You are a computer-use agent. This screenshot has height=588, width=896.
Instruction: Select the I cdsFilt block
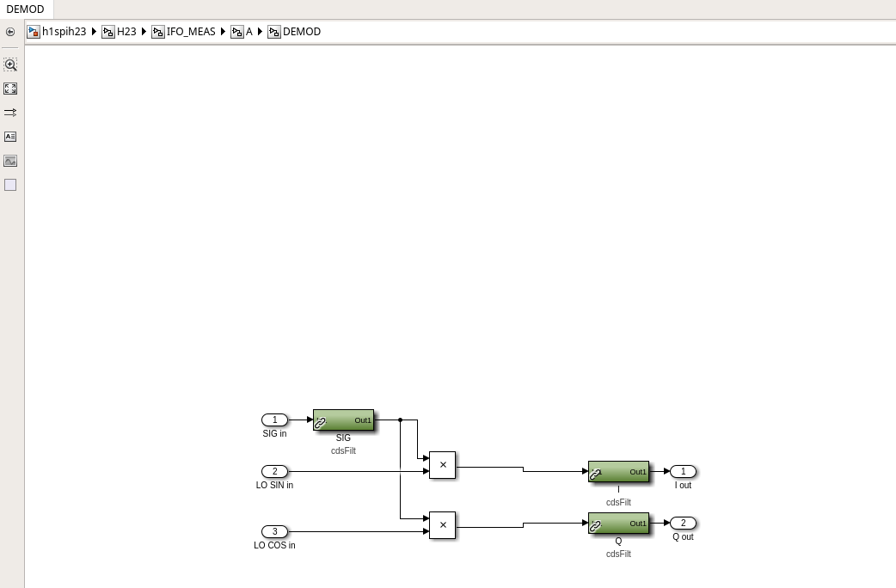(x=619, y=471)
